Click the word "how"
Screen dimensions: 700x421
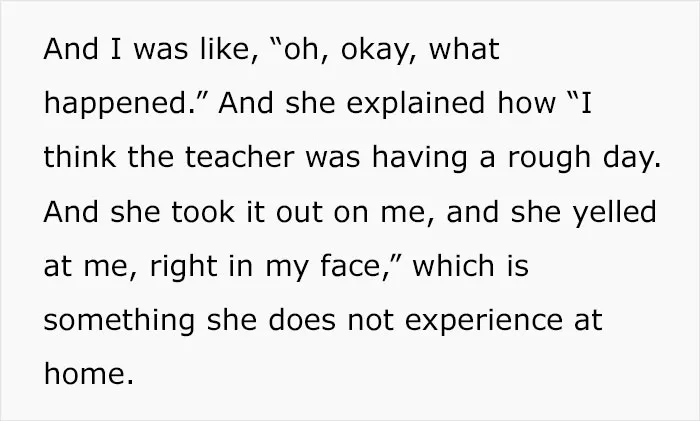[526, 103]
